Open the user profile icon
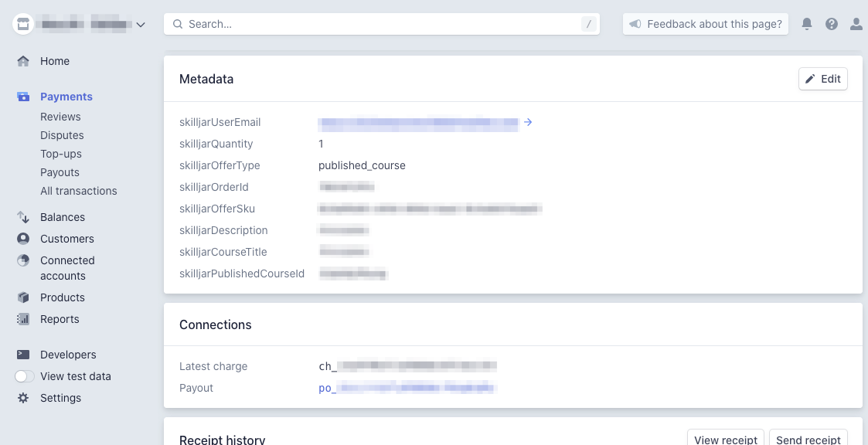 [856, 24]
